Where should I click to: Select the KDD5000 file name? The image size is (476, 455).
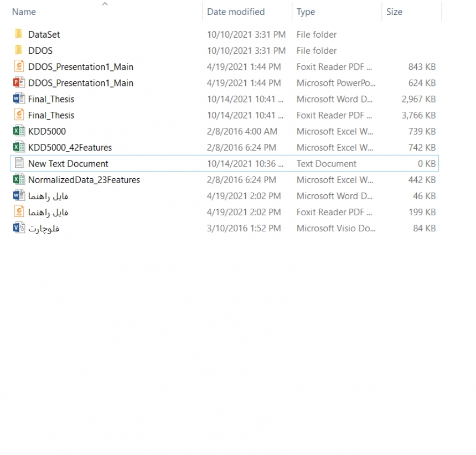(x=47, y=131)
